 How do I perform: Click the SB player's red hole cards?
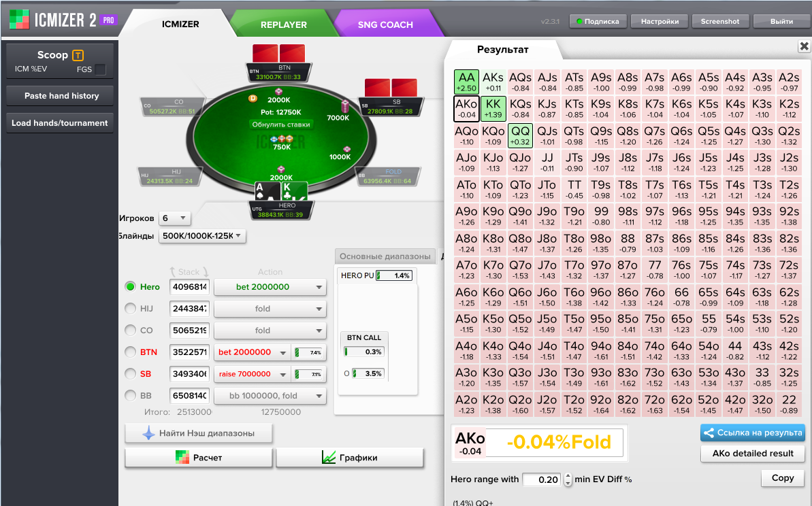coord(391,88)
